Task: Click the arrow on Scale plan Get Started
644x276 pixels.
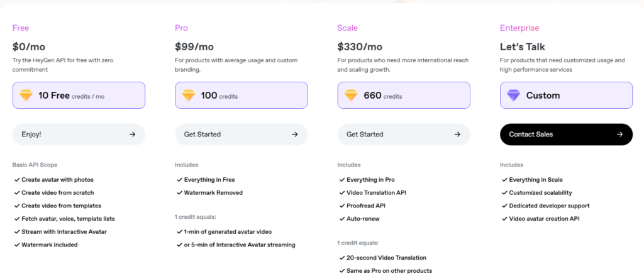Action: [457, 135]
